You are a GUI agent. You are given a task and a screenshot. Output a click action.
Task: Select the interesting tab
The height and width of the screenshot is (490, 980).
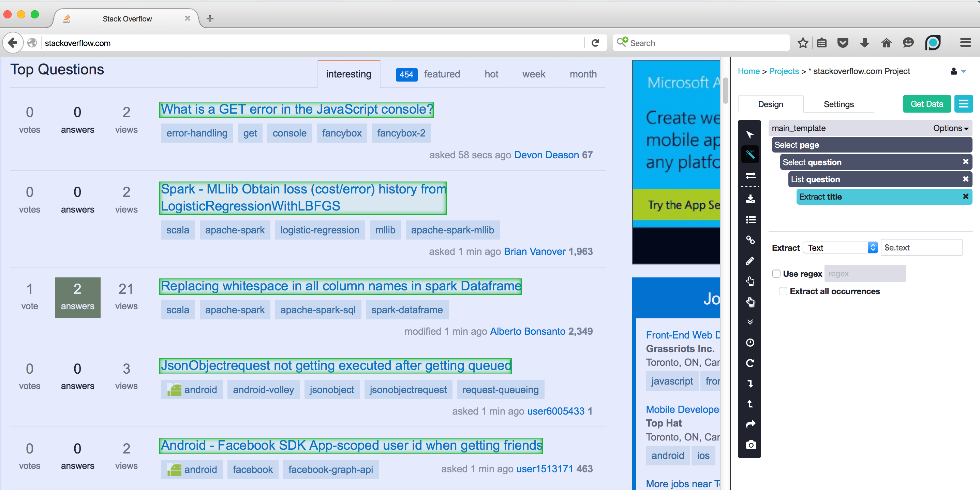[x=349, y=73]
